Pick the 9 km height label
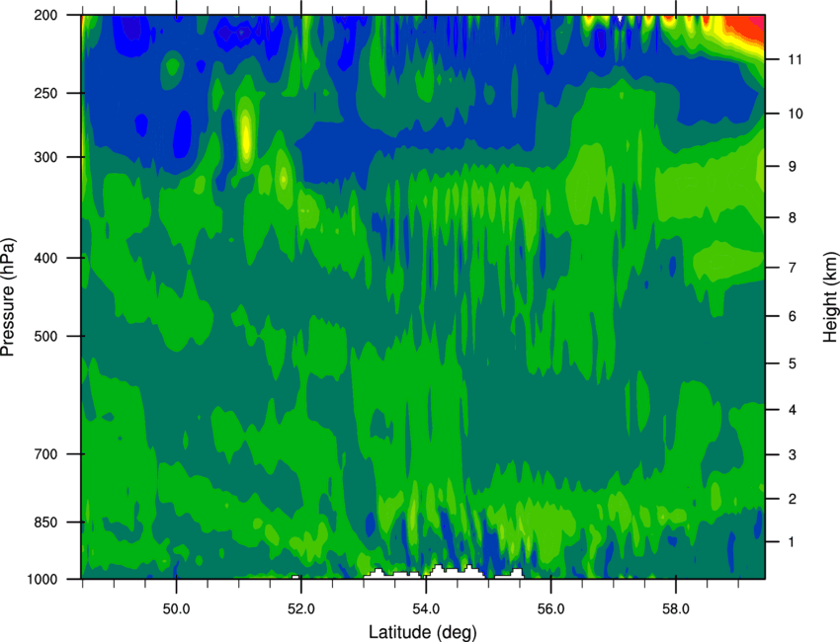840x642 pixels. (x=793, y=167)
